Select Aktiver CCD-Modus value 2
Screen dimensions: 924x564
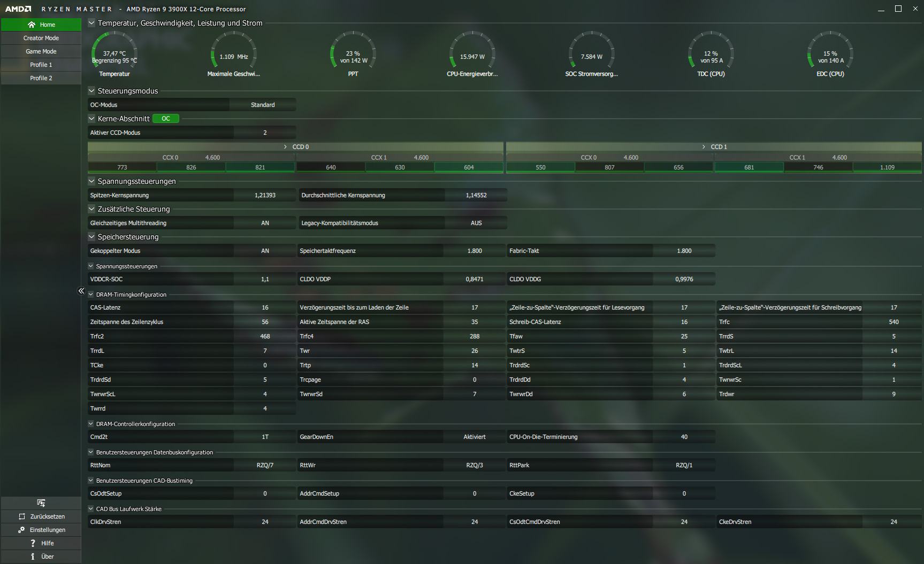pos(265,133)
